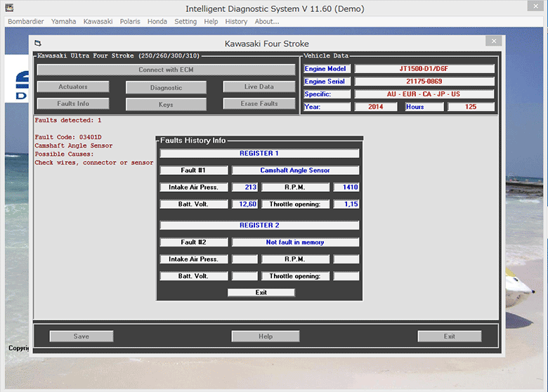Click the Faults Info button
Image resolution: width=548 pixels, height=392 pixels.
pyautogui.click(x=73, y=103)
